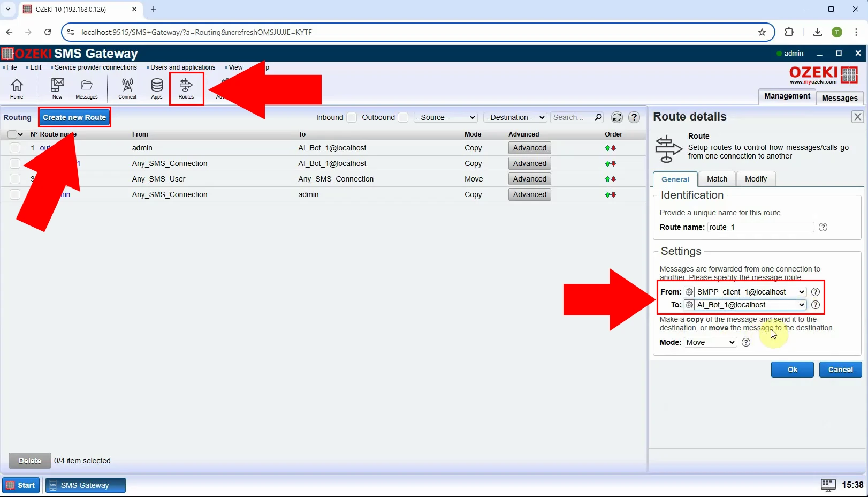The width and height of the screenshot is (868, 497).
Task: Open the Users and applications menu
Action: pyautogui.click(x=182, y=67)
